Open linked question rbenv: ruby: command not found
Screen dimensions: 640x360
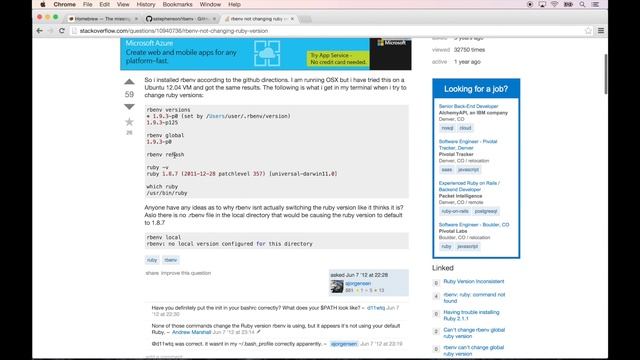(x=474, y=298)
